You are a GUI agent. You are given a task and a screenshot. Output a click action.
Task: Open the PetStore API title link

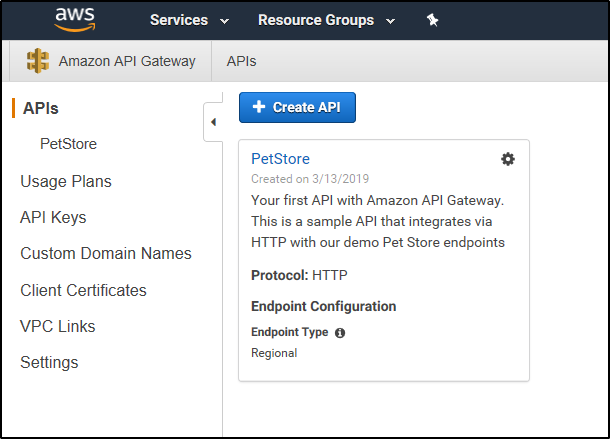(x=280, y=159)
